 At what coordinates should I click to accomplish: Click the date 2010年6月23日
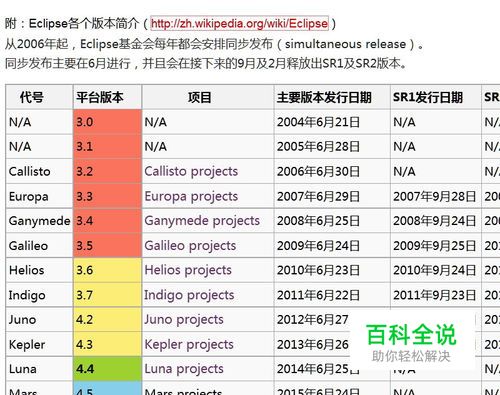click(318, 270)
